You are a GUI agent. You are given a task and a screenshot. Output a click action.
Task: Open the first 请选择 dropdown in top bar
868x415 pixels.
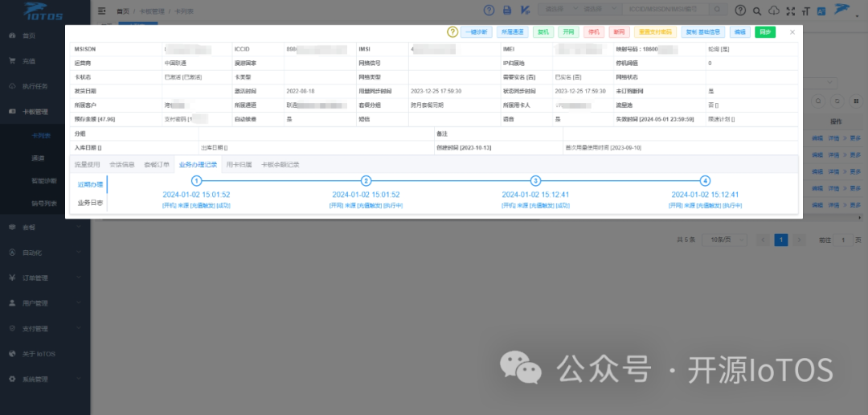pyautogui.click(x=560, y=10)
